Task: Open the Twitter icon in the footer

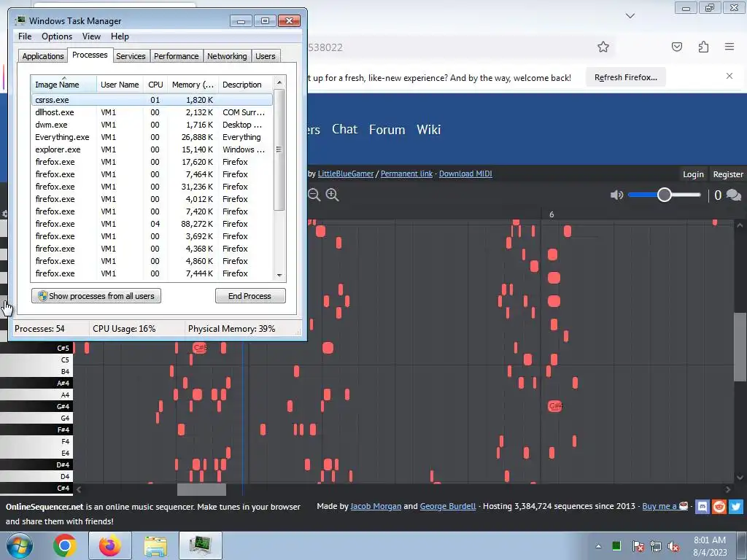Action: point(735,506)
